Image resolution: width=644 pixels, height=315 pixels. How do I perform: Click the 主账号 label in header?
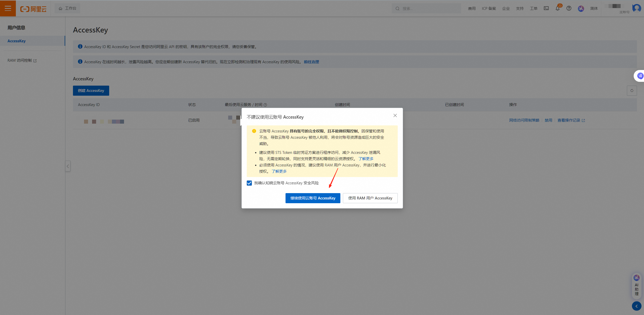click(x=624, y=12)
